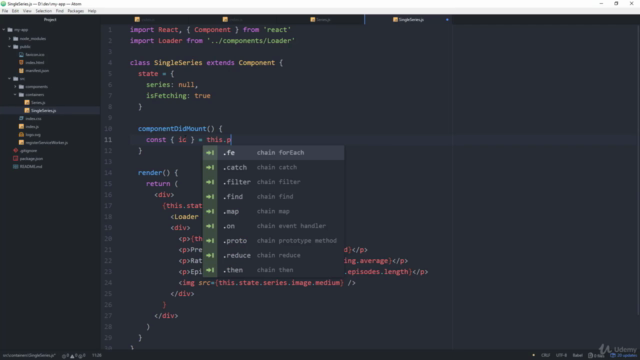This screenshot has width=640, height=360.
Task: Click the snippet icon beside .map
Action: [x=210, y=211]
